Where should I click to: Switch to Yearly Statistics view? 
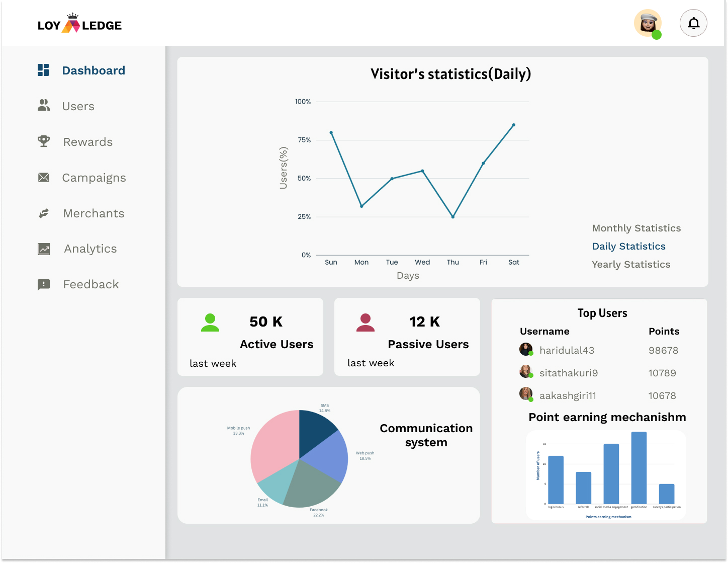[631, 265]
